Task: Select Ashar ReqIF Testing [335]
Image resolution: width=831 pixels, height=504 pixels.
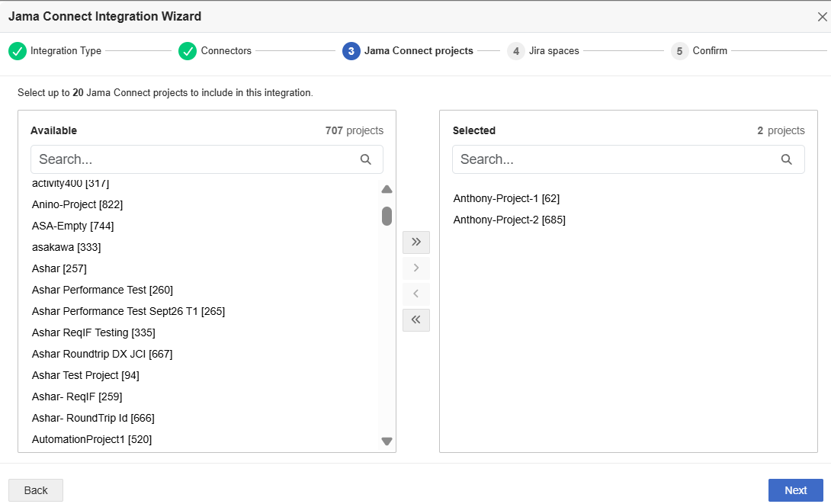Action: [94, 332]
